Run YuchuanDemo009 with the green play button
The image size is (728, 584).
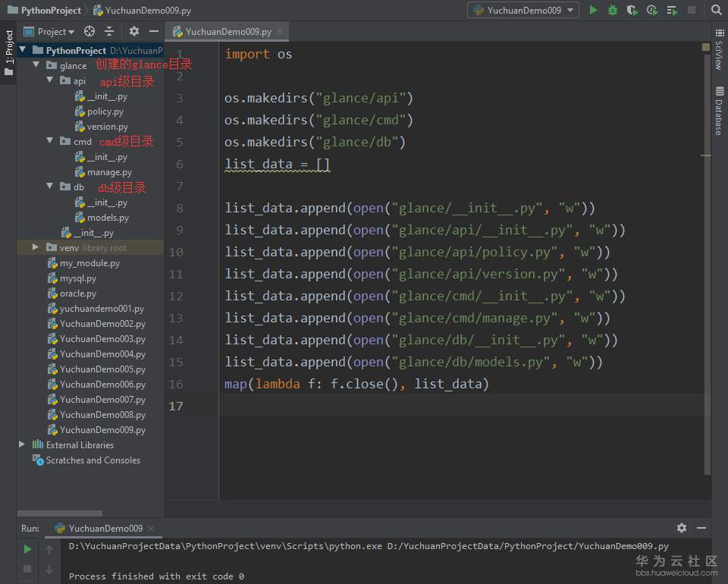point(593,10)
